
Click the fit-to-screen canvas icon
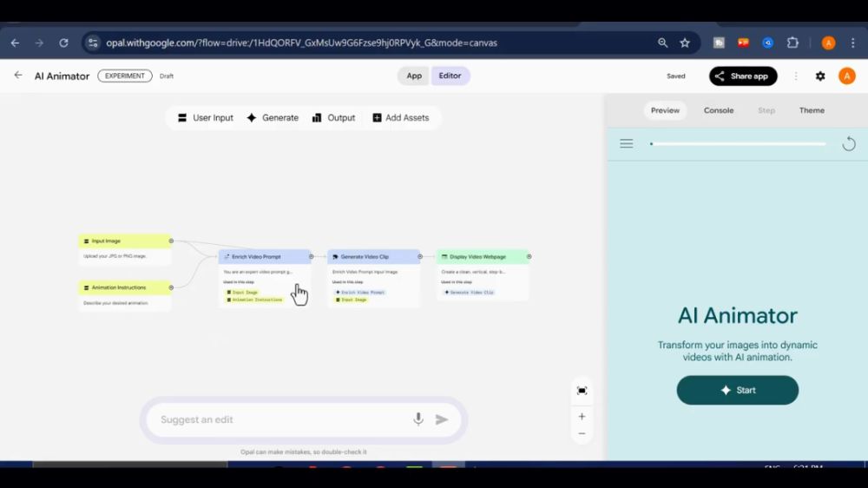(x=582, y=391)
